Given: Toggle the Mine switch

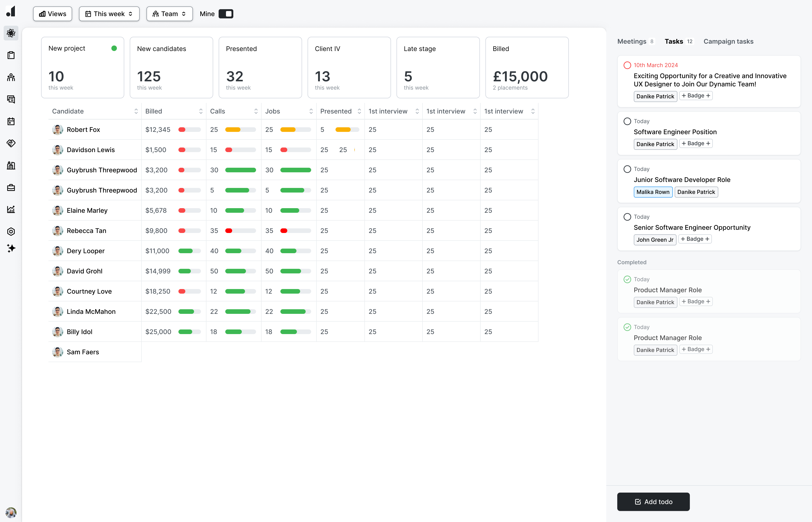Looking at the screenshot, I should (x=226, y=14).
